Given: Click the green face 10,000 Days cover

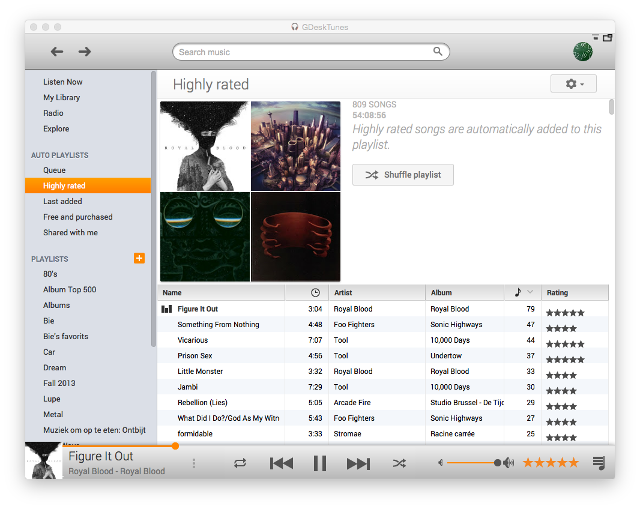Looking at the screenshot, I should pyautogui.click(x=205, y=237).
